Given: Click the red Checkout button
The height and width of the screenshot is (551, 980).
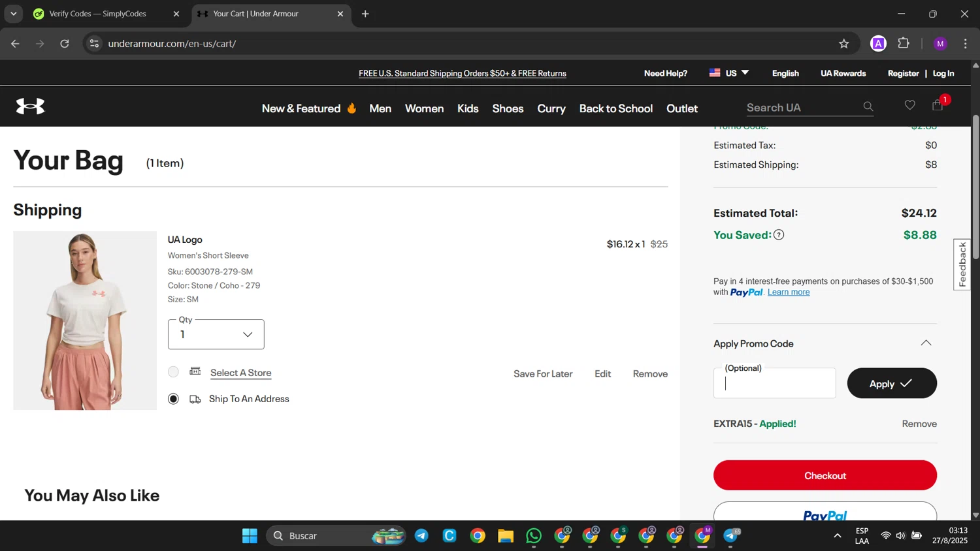Looking at the screenshot, I should pos(825,475).
